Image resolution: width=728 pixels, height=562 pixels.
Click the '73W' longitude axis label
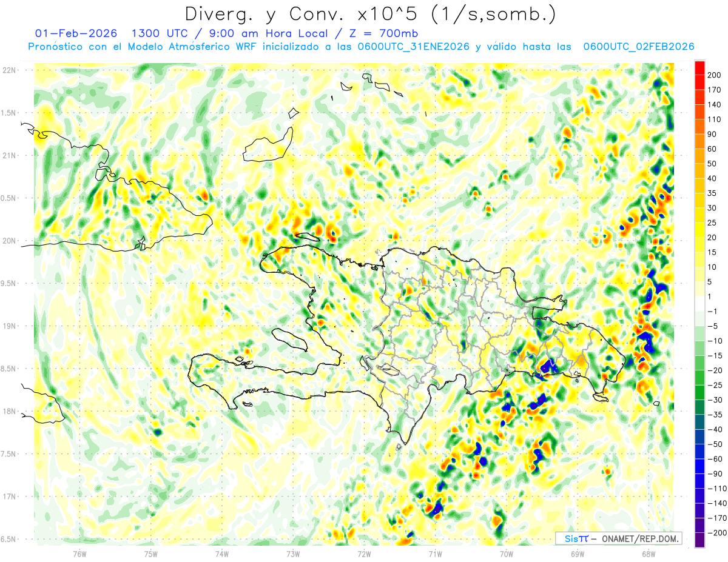coord(293,553)
